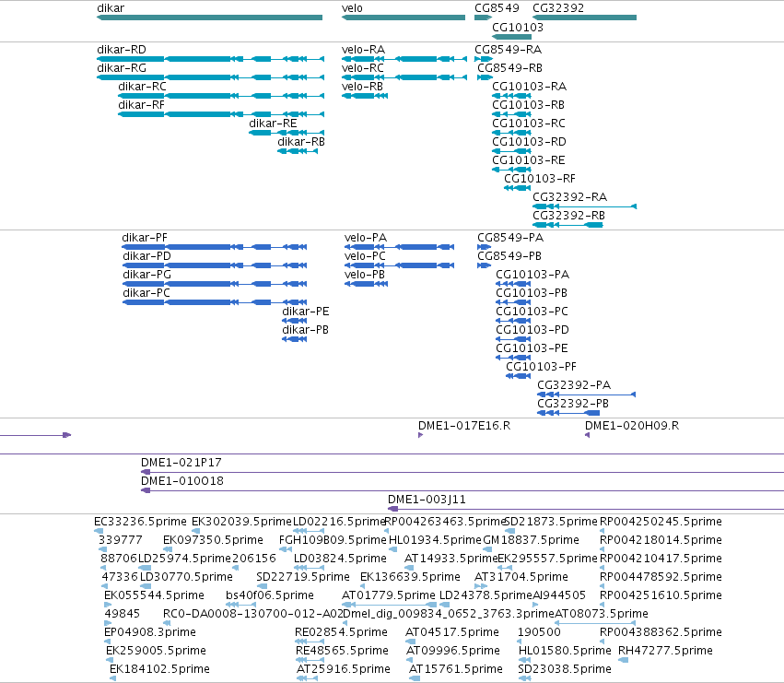
Task: Select the CG8549-RB transcript
Action: point(485,77)
